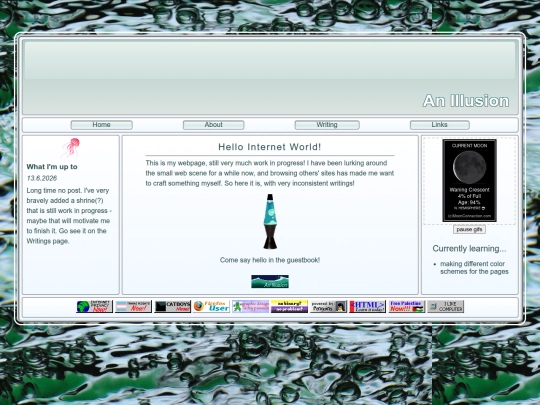Go to the About page
This screenshot has width=540, height=405.
pos(214,125)
